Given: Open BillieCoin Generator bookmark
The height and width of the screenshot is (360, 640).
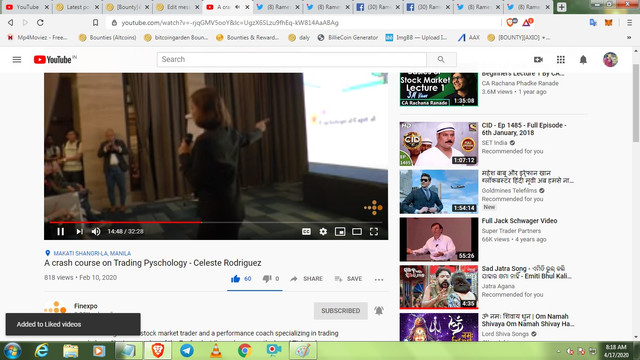Looking at the screenshot, I should pyautogui.click(x=348, y=38).
